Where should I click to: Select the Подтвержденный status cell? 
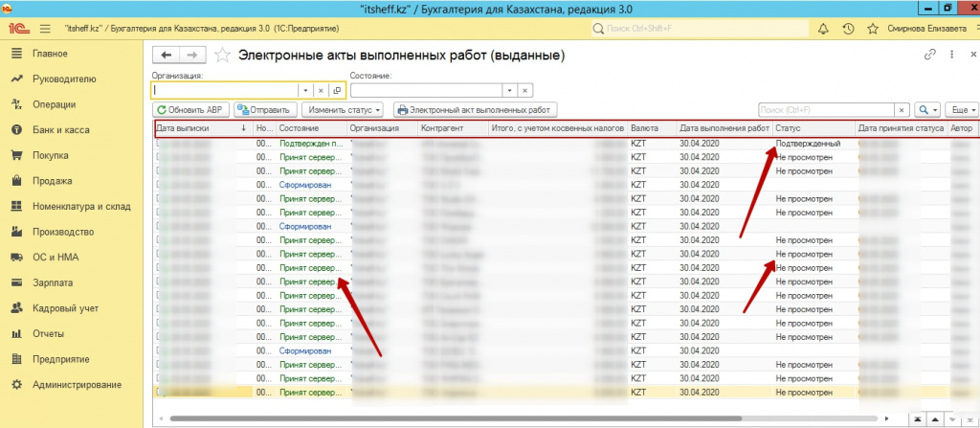click(x=814, y=144)
